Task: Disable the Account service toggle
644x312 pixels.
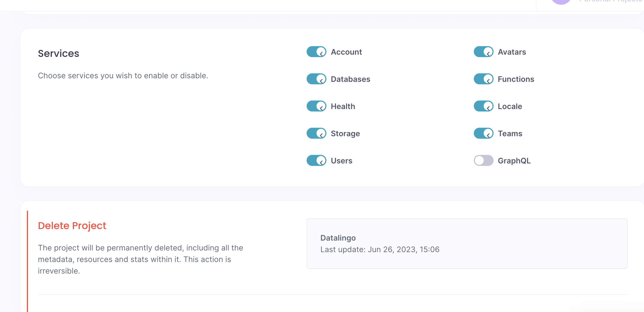Action: [x=316, y=52]
